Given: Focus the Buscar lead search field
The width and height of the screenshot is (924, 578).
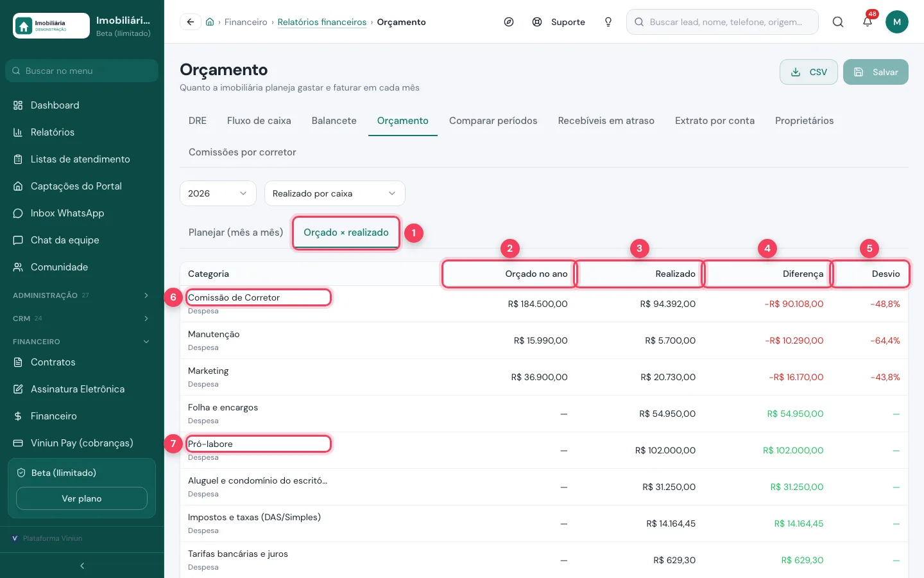Looking at the screenshot, I should click(723, 22).
